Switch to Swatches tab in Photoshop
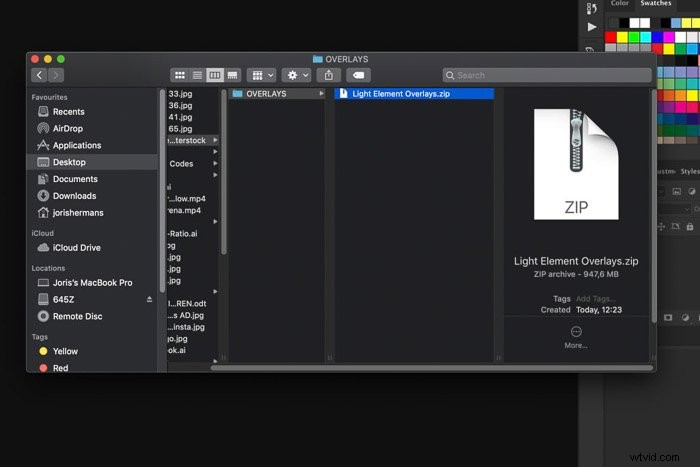700x467 pixels. [x=656, y=3]
